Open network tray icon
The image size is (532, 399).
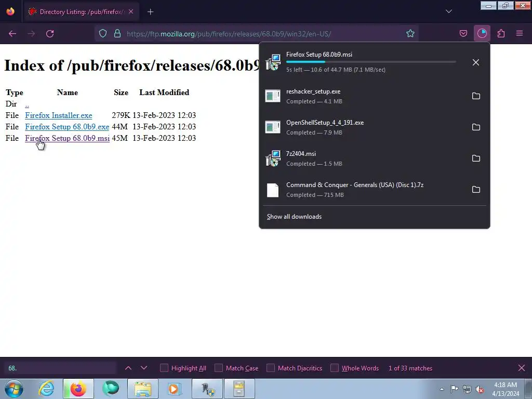(467, 389)
